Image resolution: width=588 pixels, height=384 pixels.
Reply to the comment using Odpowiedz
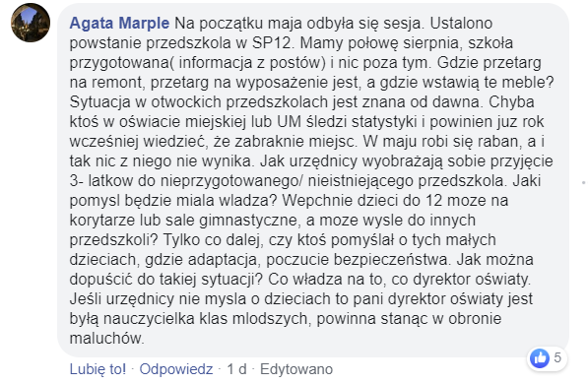coord(176,369)
